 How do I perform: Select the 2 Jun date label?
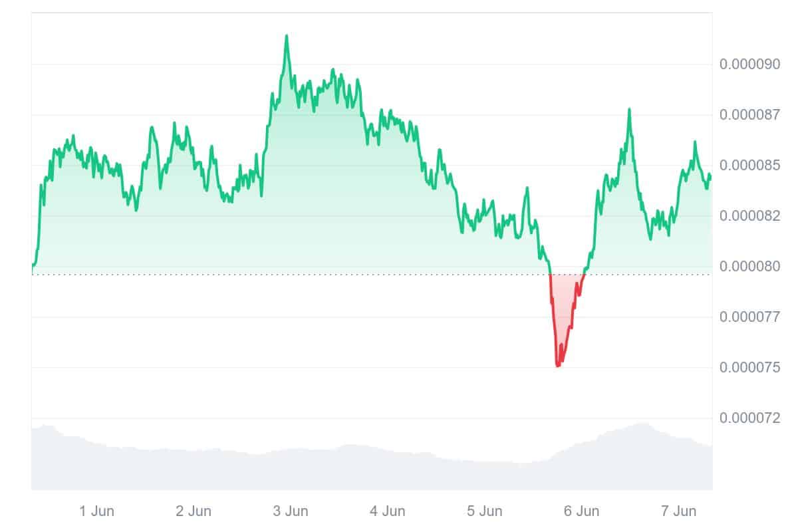(194, 511)
